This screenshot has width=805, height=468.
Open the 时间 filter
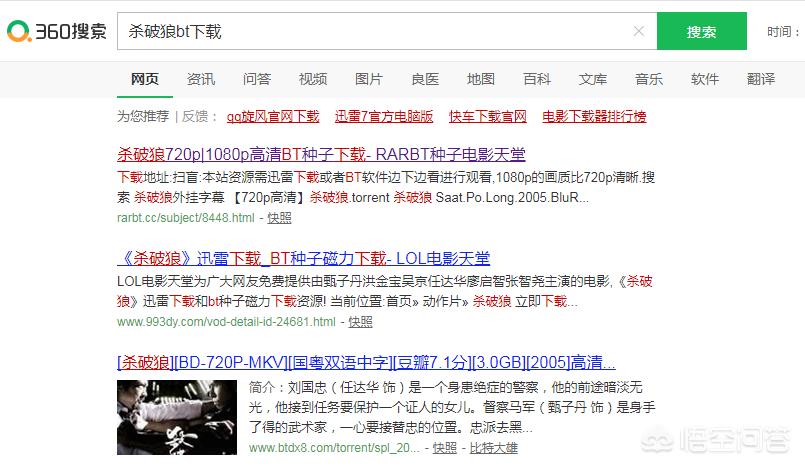click(783, 32)
